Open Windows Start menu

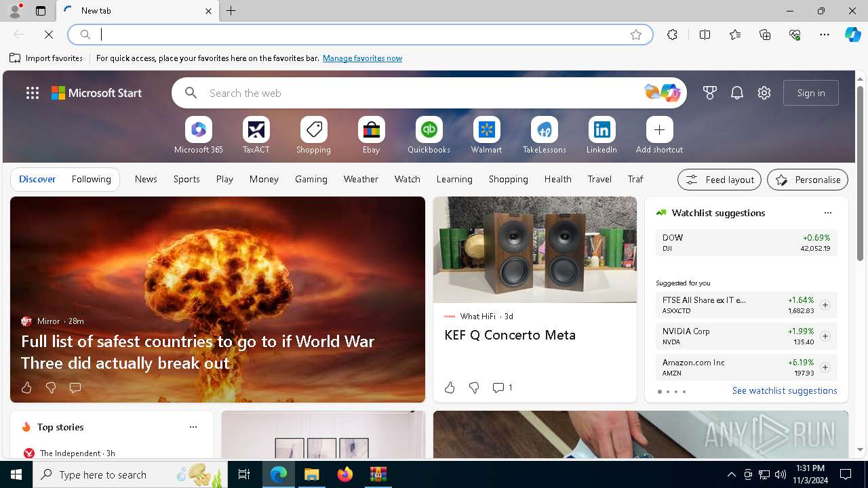point(16,474)
